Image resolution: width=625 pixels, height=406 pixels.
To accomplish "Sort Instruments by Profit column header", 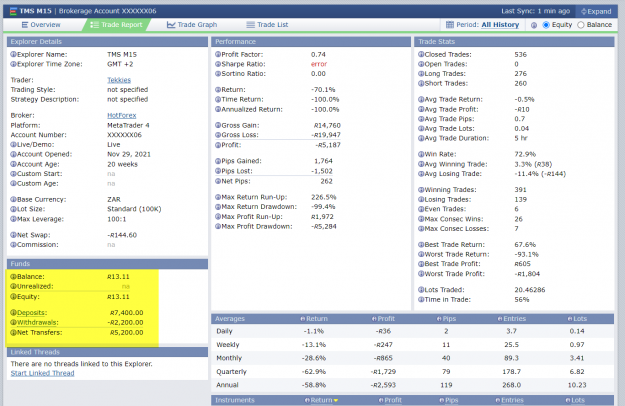I will 390,400.
